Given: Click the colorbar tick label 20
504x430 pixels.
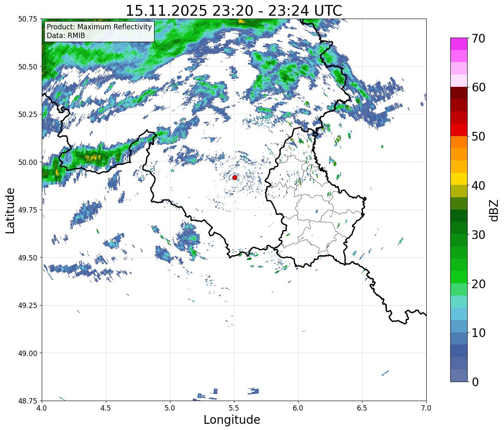Looking at the screenshot, I should pos(478,284).
